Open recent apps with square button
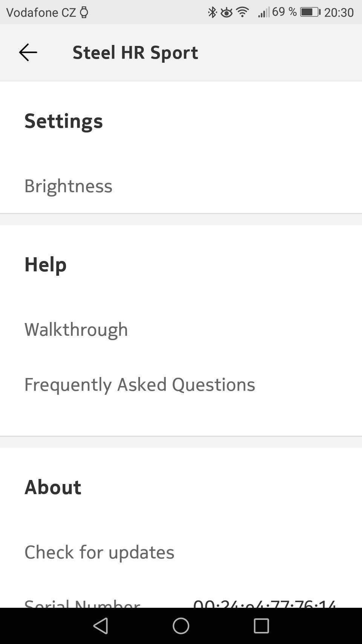The width and height of the screenshot is (362, 644). click(x=261, y=626)
